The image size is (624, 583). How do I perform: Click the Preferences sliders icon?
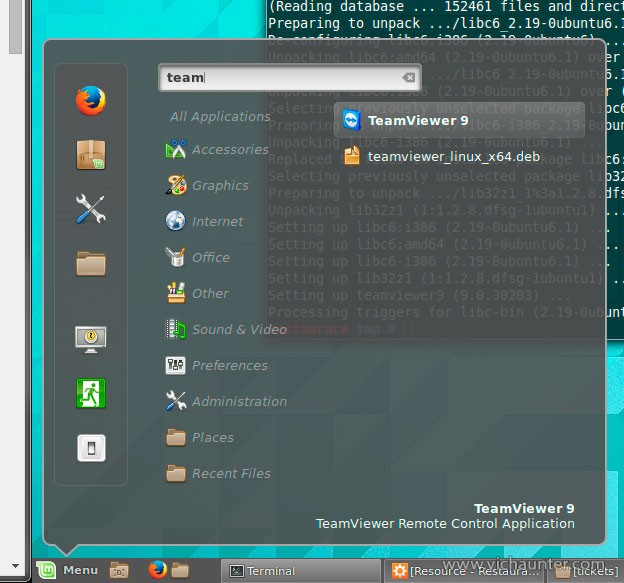click(176, 365)
